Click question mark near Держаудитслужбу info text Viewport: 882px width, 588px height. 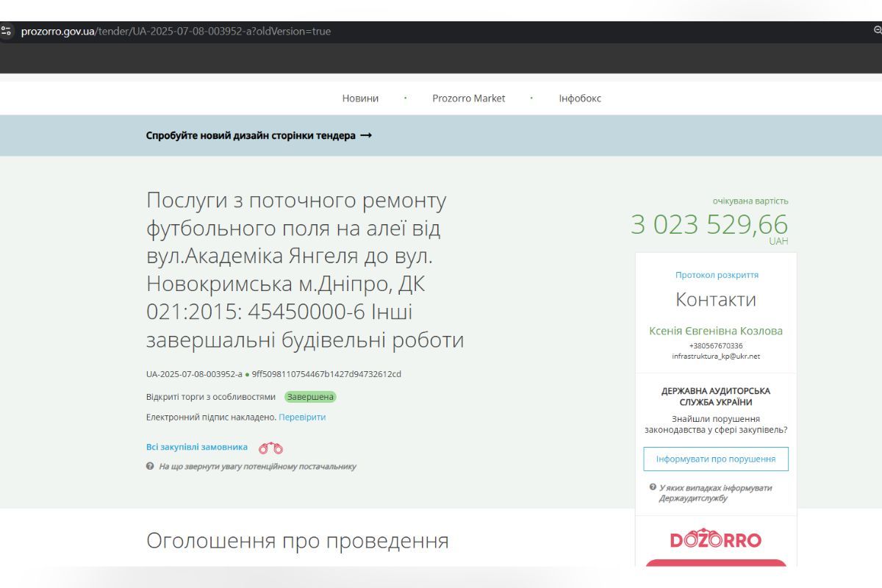652,488
